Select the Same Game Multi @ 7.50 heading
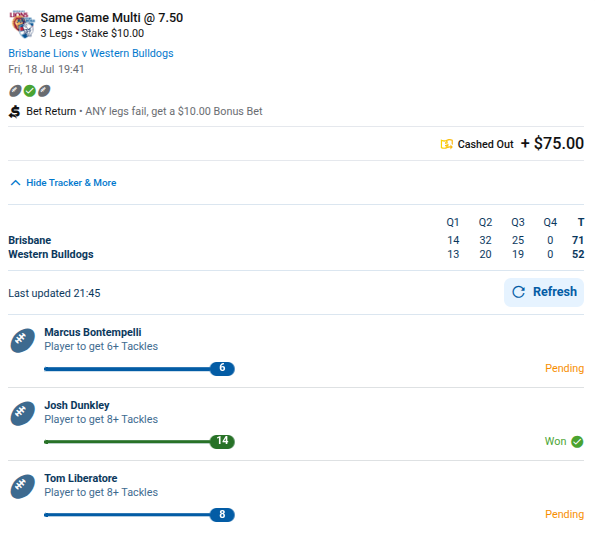 (x=112, y=18)
